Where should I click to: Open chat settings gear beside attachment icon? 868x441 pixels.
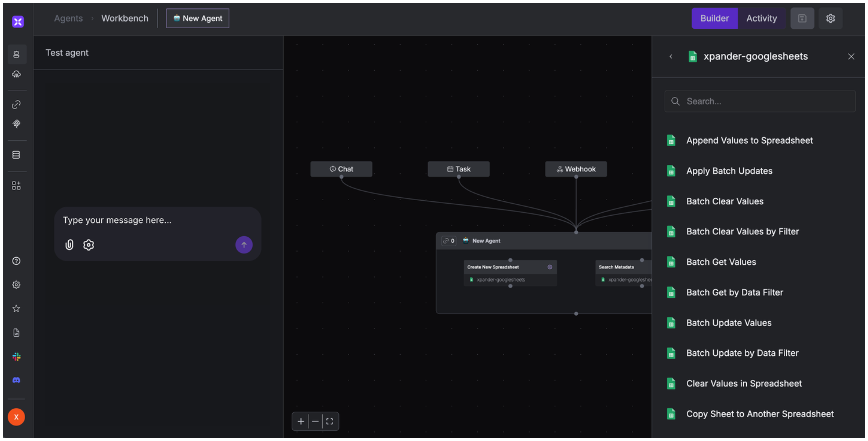pos(88,245)
